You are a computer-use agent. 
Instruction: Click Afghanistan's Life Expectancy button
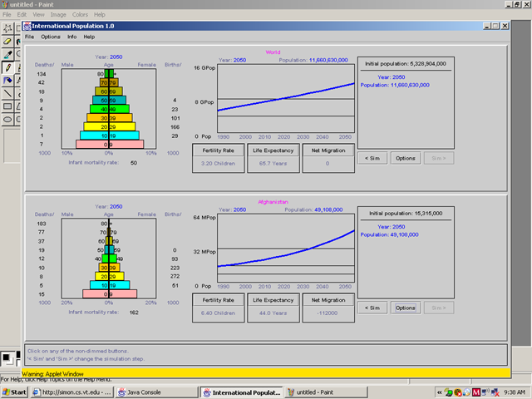[x=273, y=300]
